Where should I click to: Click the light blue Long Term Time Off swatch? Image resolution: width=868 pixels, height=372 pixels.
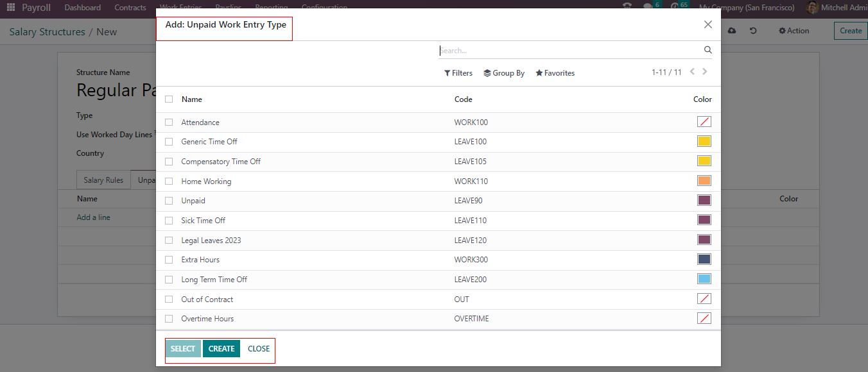pos(704,279)
